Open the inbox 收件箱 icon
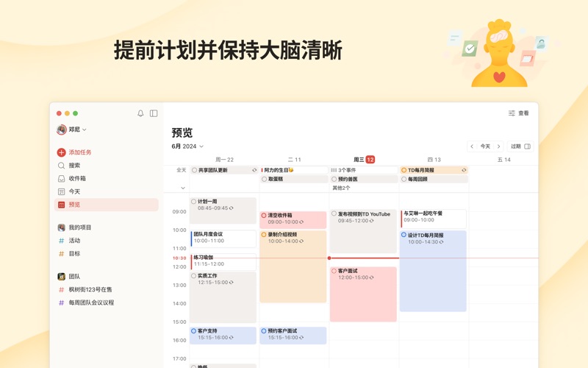Viewport: 588px width, 368px height. coord(61,179)
